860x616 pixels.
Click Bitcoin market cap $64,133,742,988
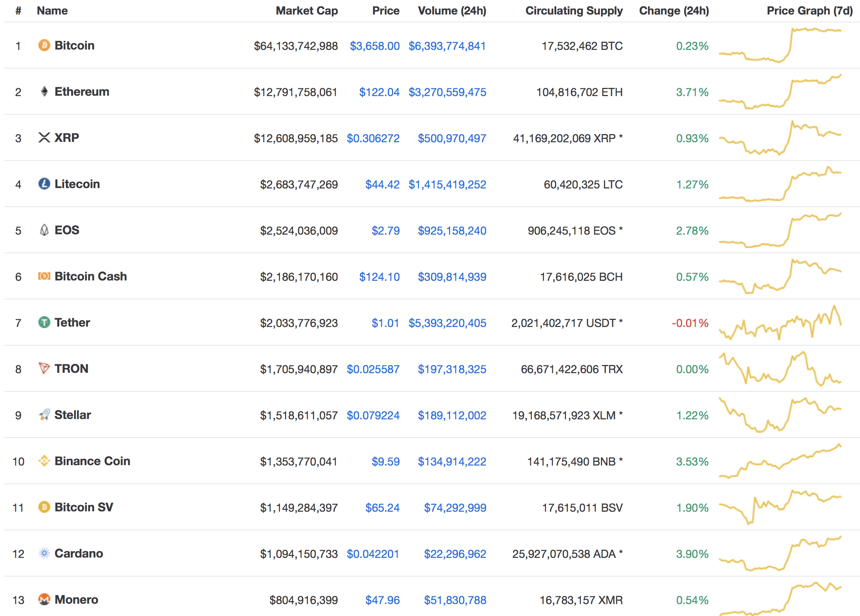coord(296,46)
